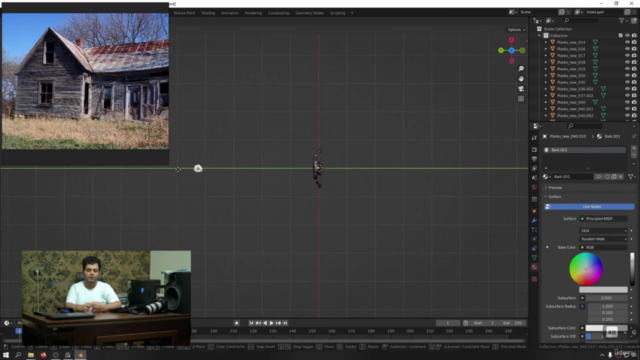The image size is (640, 360).
Task: Hide Planks_new_018 with its eye icon
Action: point(627,62)
